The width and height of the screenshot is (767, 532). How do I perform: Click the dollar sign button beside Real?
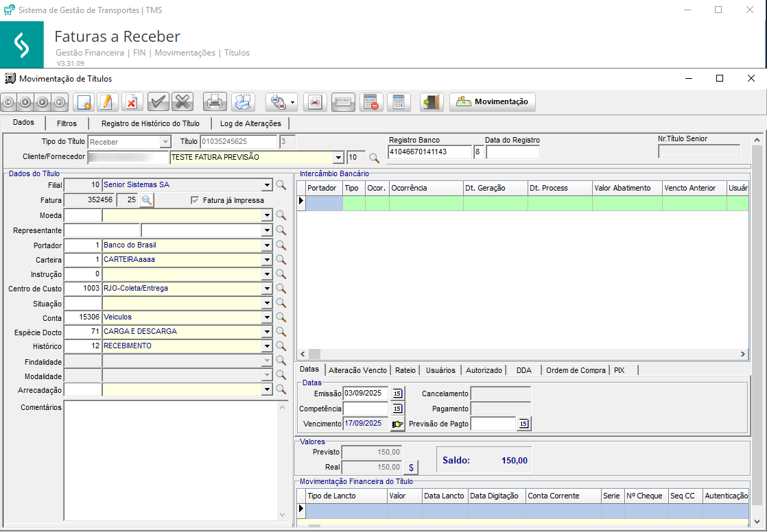411,468
